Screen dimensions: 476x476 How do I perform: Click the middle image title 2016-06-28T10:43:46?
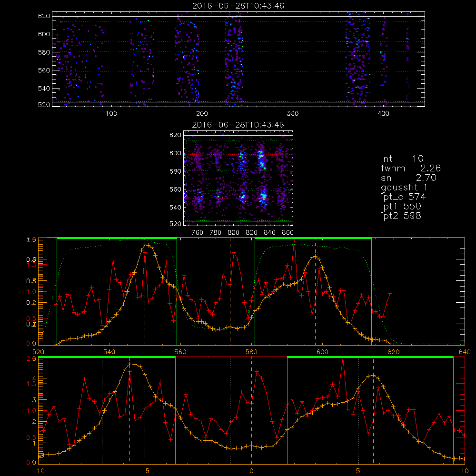tap(238, 125)
